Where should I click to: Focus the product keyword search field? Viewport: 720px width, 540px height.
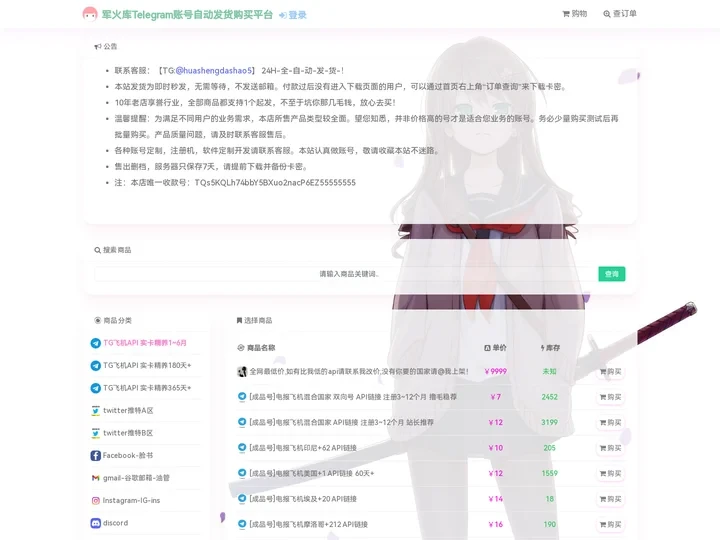coord(345,274)
